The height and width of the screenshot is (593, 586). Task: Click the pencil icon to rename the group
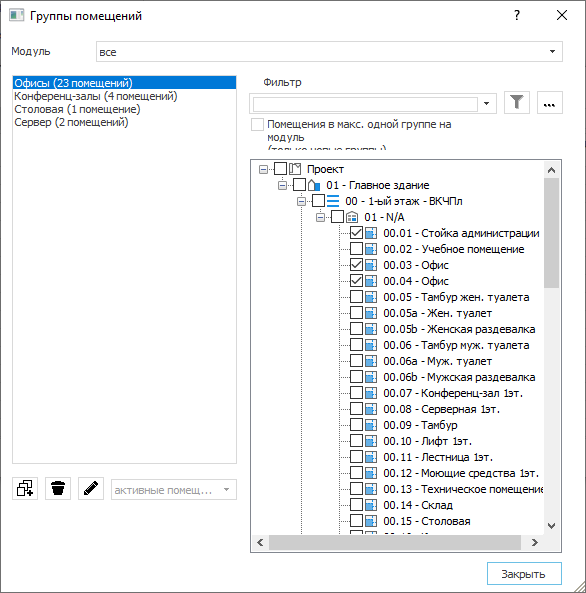91,489
